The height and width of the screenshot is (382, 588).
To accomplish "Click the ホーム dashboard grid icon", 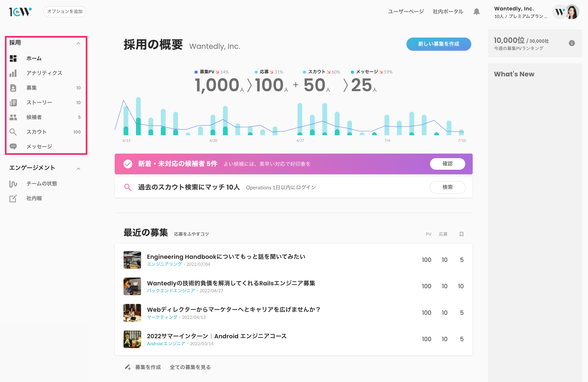I will (x=13, y=58).
